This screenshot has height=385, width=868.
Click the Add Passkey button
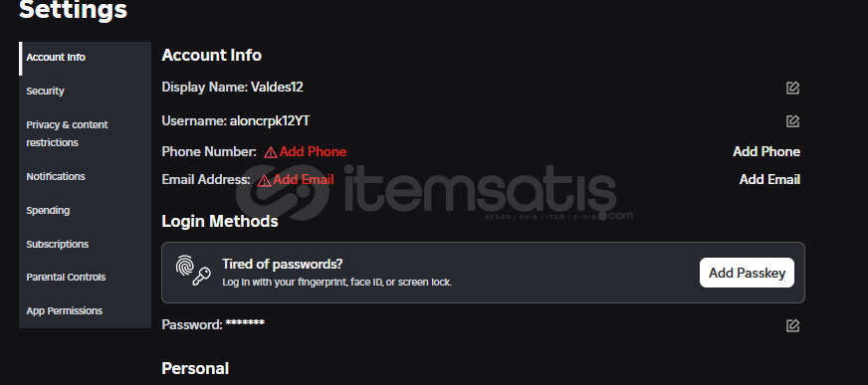pos(747,273)
